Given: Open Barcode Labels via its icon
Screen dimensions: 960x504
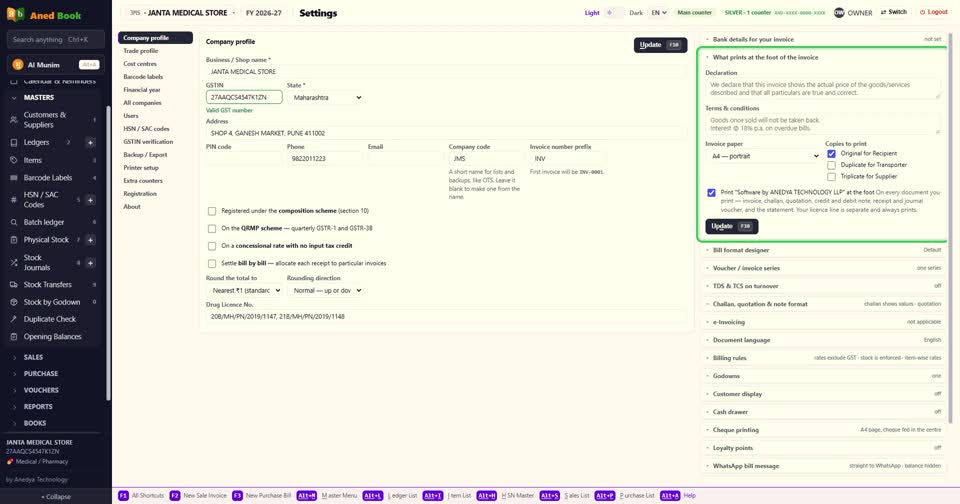Looking at the screenshot, I should tap(13, 178).
